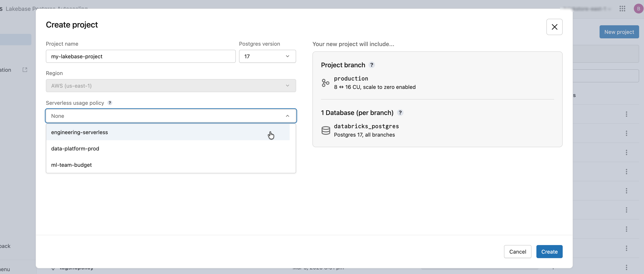Click the help icon next to 1 Database (per branch)
The image size is (644, 274).
coord(400,113)
